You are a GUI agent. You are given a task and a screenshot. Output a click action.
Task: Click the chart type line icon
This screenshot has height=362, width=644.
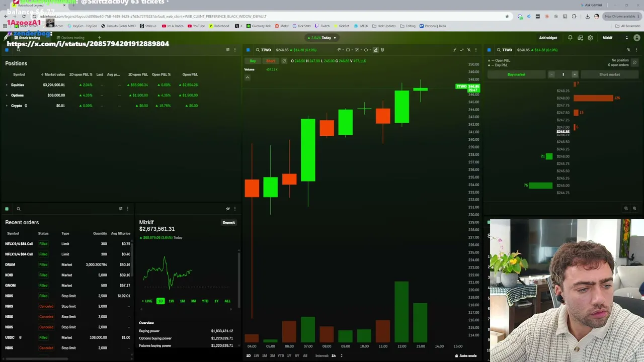(461, 50)
